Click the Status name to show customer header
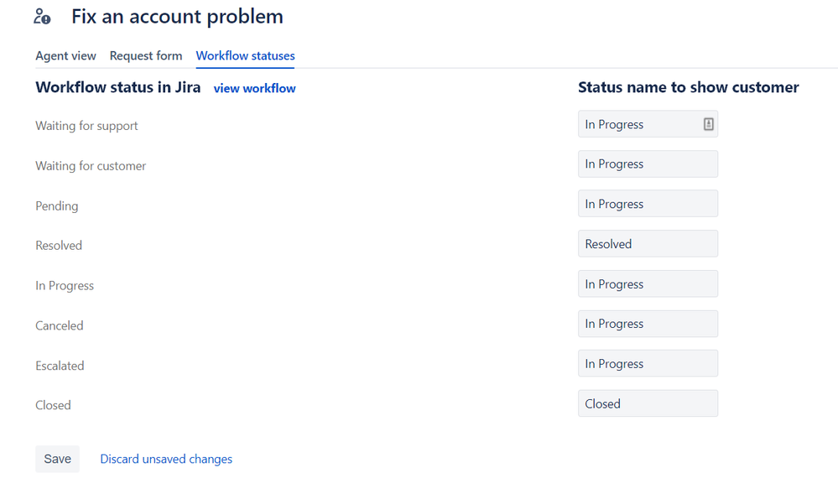 pyautogui.click(x=688, y=86)
